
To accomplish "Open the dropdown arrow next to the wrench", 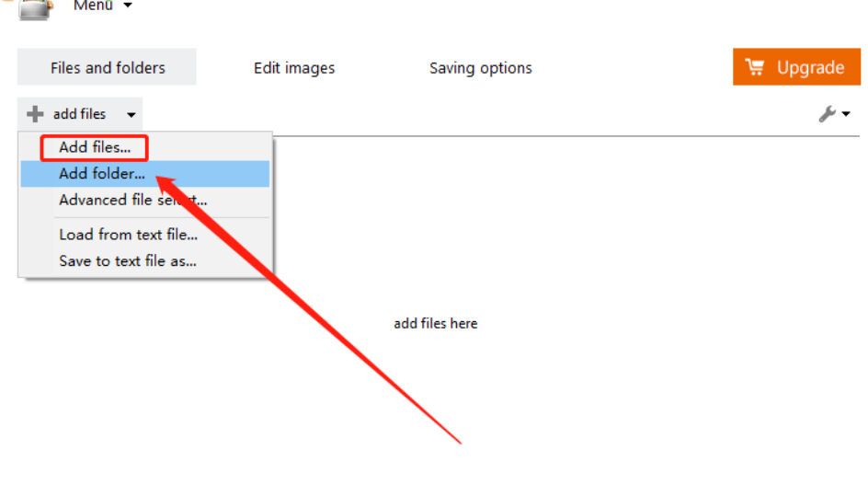I will pos(845,114).
